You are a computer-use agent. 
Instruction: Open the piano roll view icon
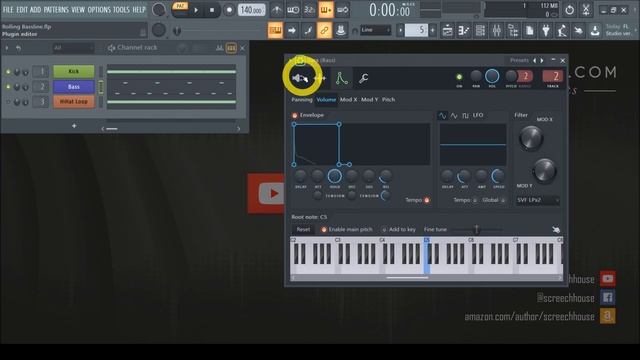[464, 30]
